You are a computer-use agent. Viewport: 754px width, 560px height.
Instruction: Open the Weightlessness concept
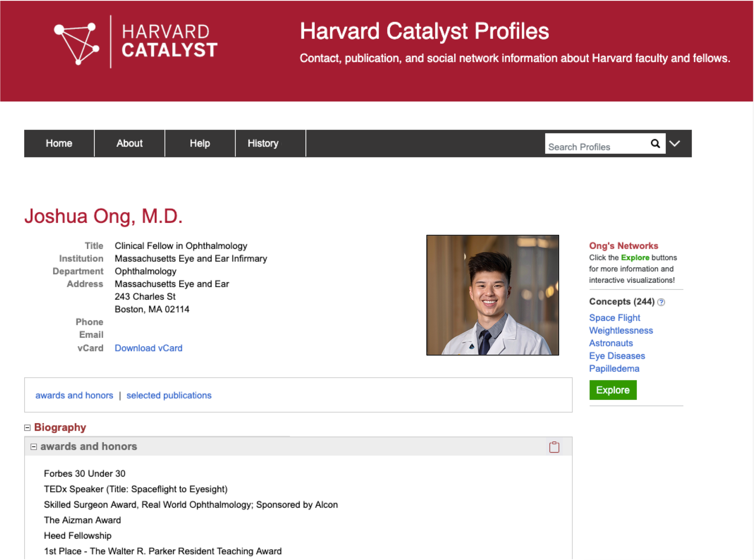pyautogui.click(x=621, y=330)
